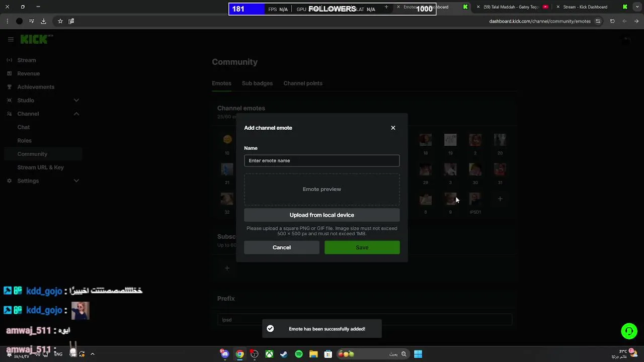644x362 pixels.
Task: Open Stream URL & Key page
Action: point(41,167)
